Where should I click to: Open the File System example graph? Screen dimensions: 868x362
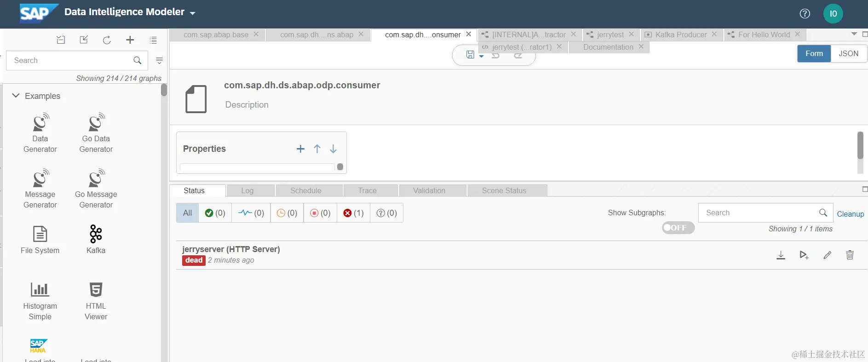tap(40, 240)
